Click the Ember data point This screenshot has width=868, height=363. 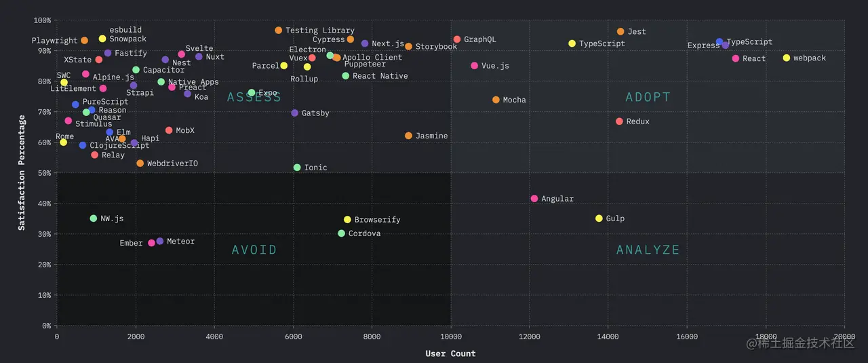151,243
